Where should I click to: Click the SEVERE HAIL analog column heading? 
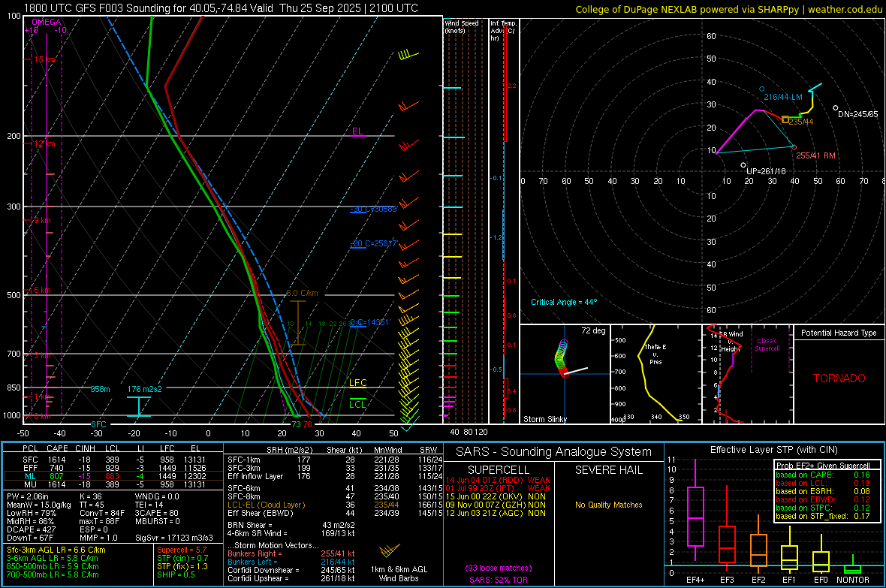click(608, 470)
